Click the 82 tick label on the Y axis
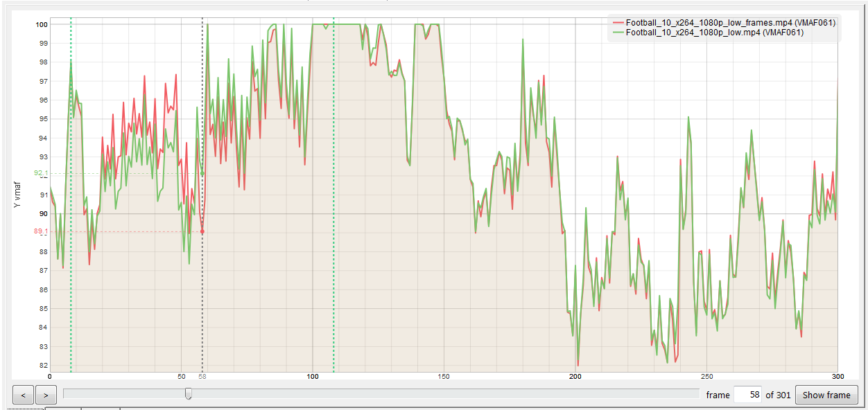 (43, 365)
